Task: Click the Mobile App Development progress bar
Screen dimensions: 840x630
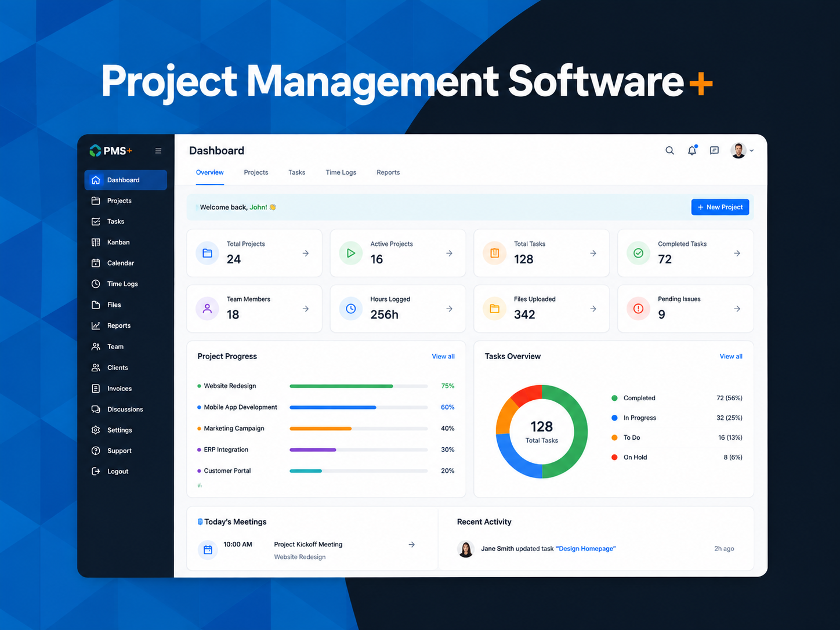Action: pos(359,407)
